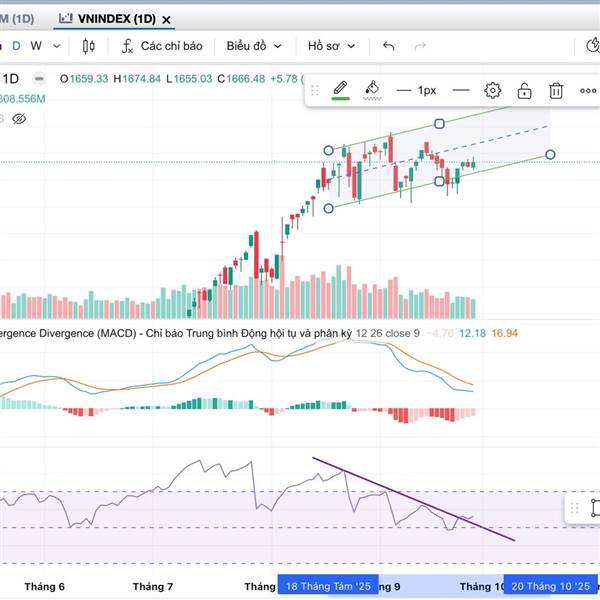Image resolution: width=600 pixels, height=600 pixels.
Task: Expand the interval dropdown arrow
Action: (x=57, y=46)
